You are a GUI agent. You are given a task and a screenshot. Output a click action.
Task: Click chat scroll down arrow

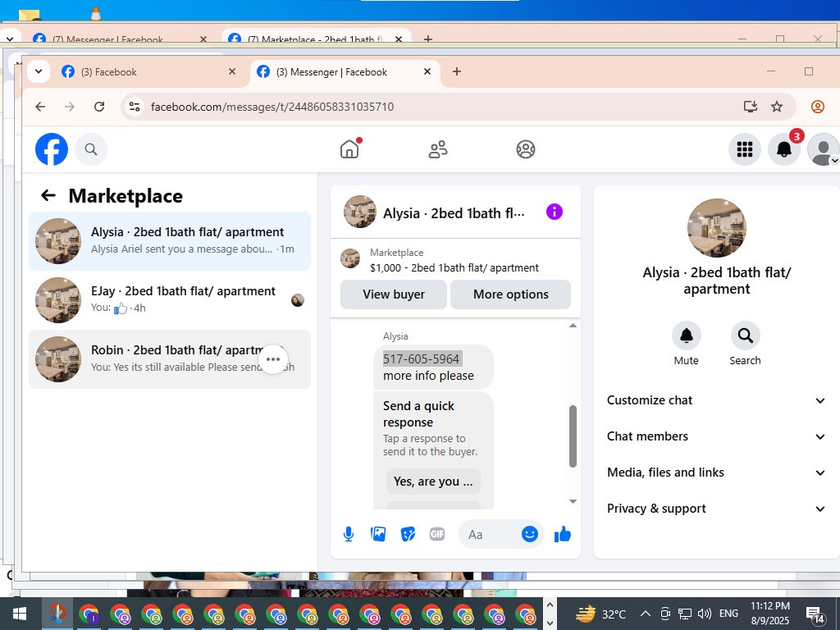tap(573, 501)
